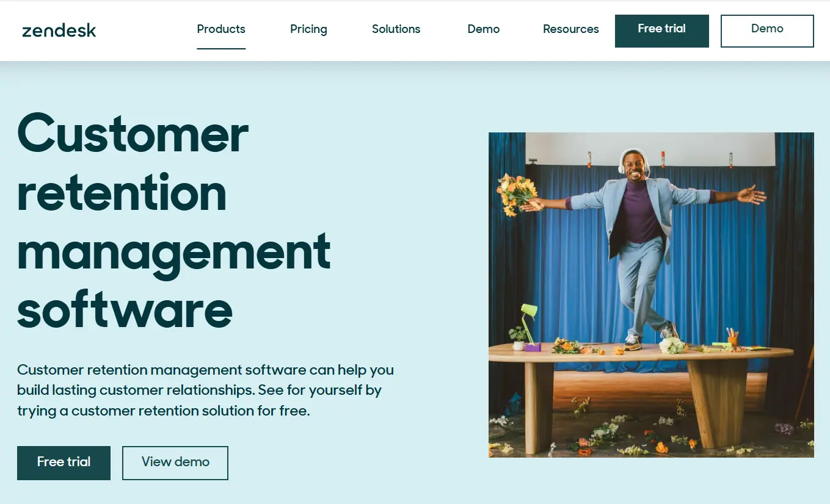The height and width of the screenshot is (504, 830).
Task: Click the Zendesk logo
Action: pyautogui.click(x=59, y=30)
